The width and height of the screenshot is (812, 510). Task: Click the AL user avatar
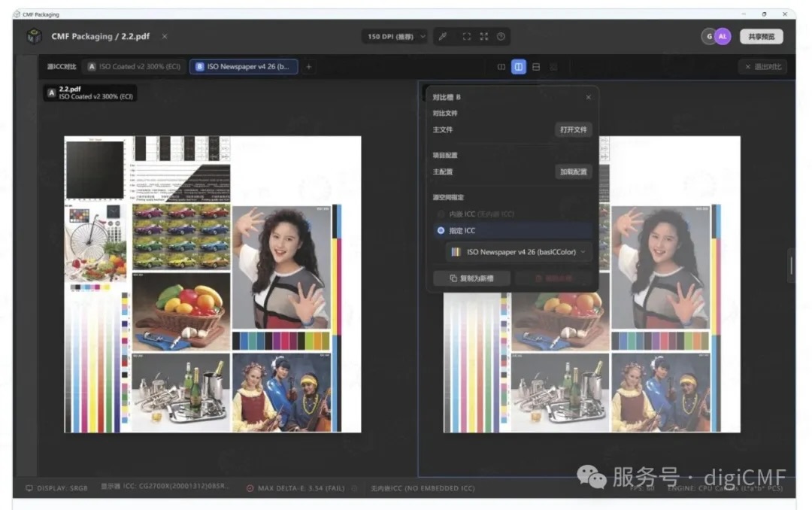[723, 36]
